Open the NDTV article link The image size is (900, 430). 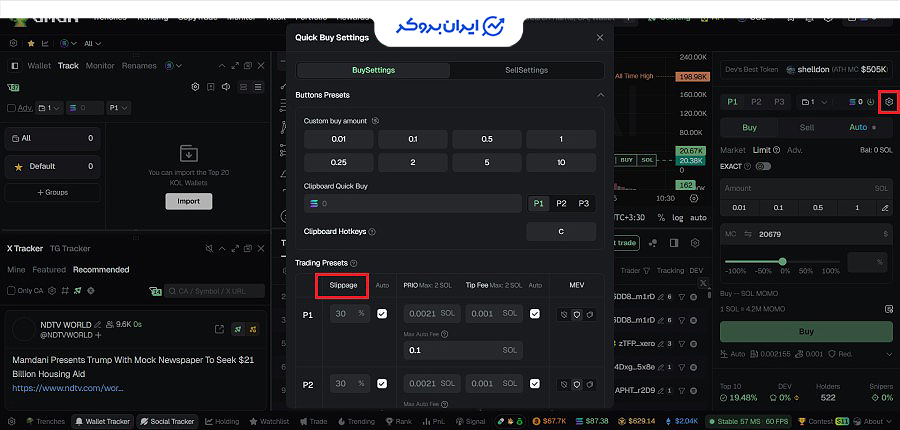(68, 388)
